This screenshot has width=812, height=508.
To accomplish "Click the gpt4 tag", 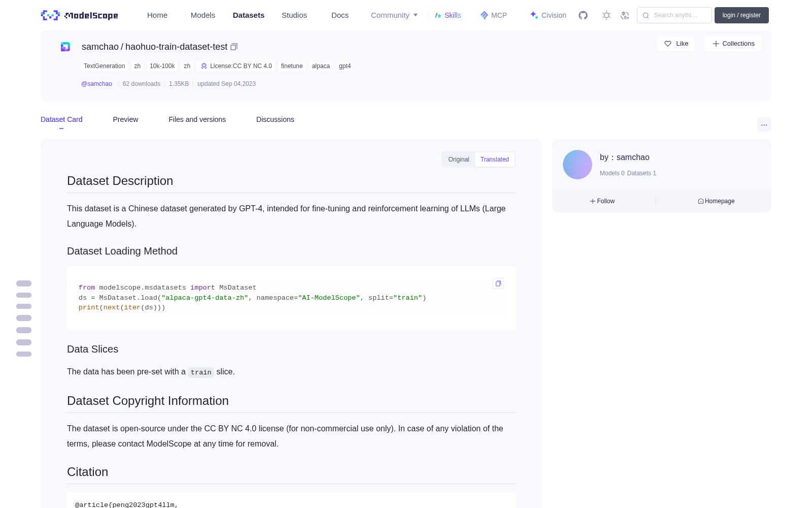I will coord(345,66).
